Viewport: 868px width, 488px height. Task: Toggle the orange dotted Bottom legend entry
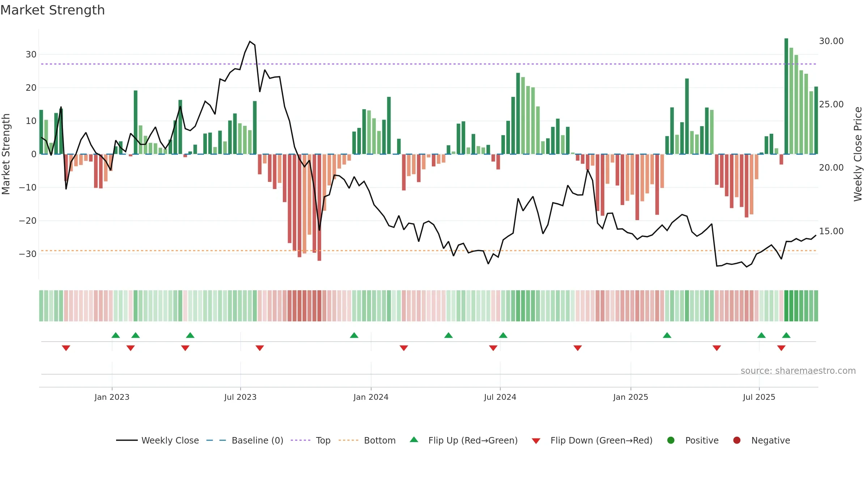click(x=367, y=440)
